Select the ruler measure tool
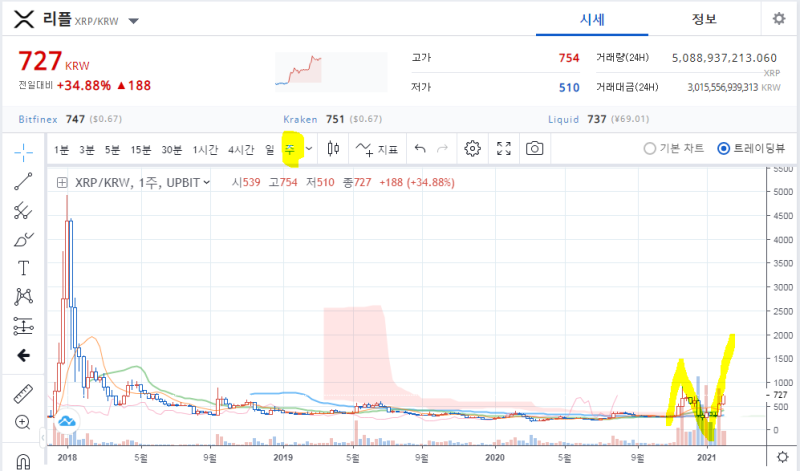800x471 pixels. tap(23, 393)
